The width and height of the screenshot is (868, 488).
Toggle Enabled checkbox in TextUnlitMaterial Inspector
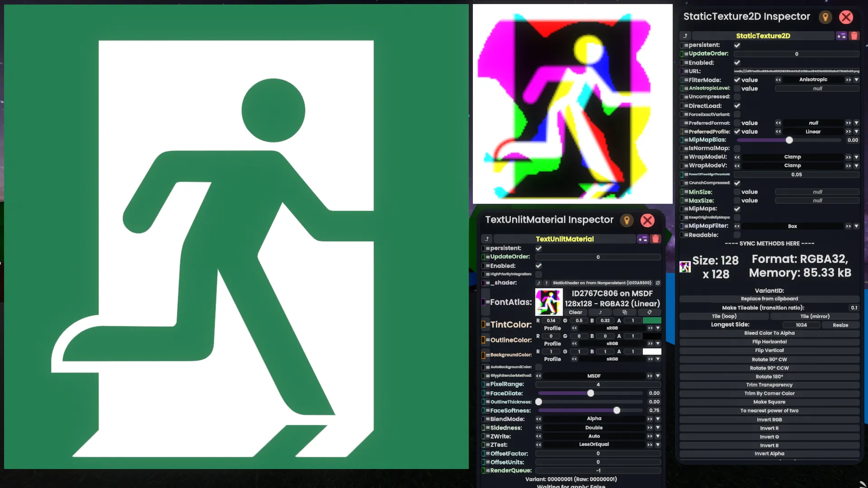(539, 266)
